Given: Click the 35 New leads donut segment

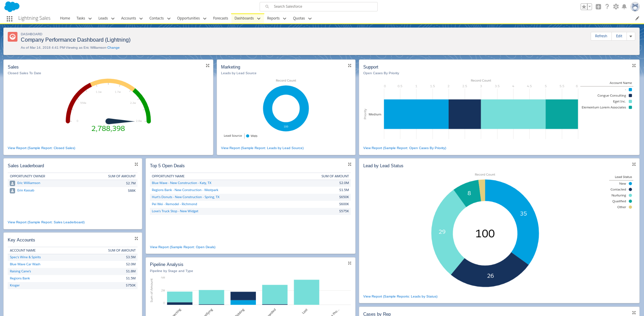Looking at the screenshot, I should [523, 214].
